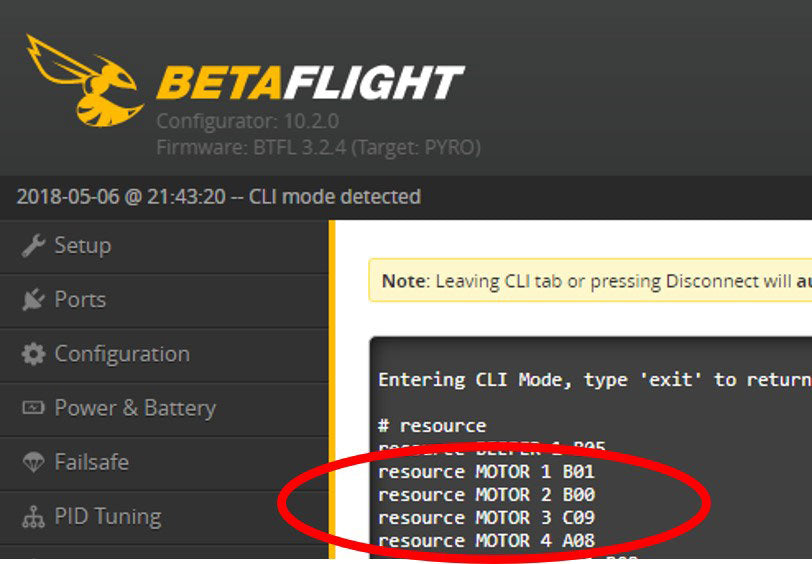Switch to the Ports tab label
This screenshot has height=564, width=812.
pos(80,300)
